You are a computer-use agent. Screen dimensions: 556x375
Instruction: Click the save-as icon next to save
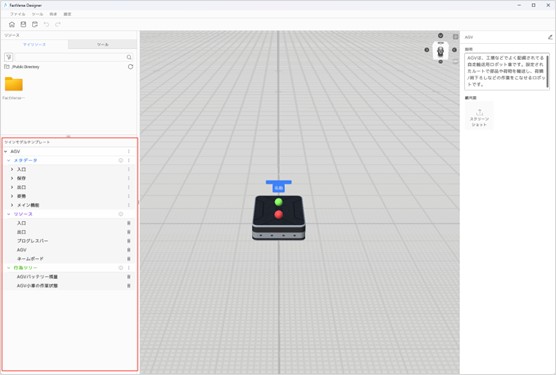pos(35,24)
